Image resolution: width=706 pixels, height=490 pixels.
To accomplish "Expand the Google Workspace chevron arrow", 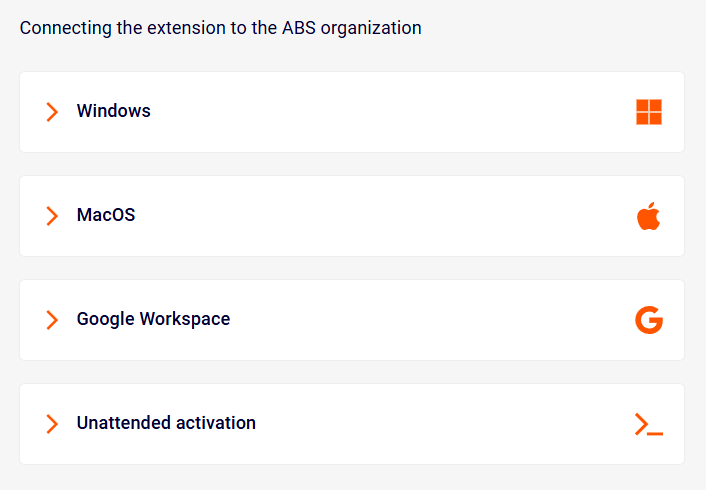I will pos(52,320).
